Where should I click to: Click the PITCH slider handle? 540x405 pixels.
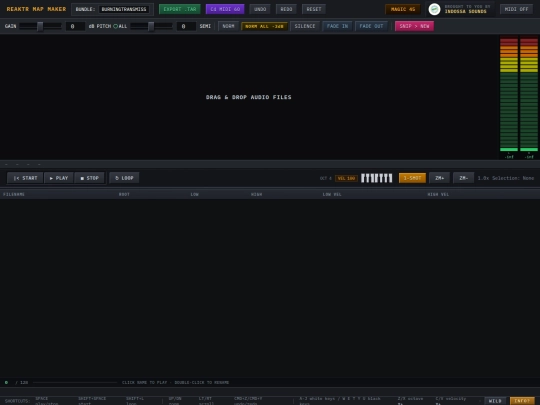pos(151,26)
